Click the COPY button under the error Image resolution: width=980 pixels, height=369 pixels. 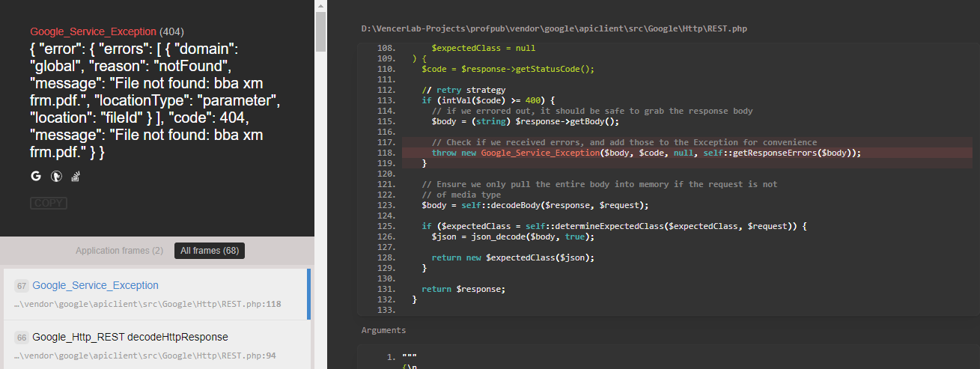[49, 203]
